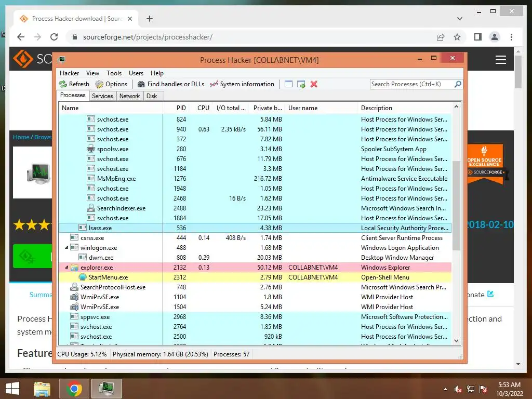Click the SearchProtocolHost.exe icon
Image resolution: width=532 pixels, height=399 pixels.
coord(74,287)
